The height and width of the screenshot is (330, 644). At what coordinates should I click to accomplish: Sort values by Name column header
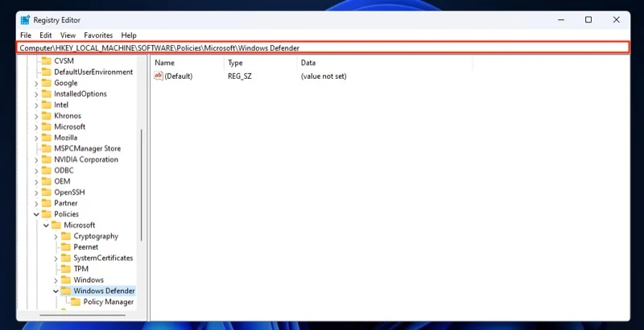[x=165, y=63]
